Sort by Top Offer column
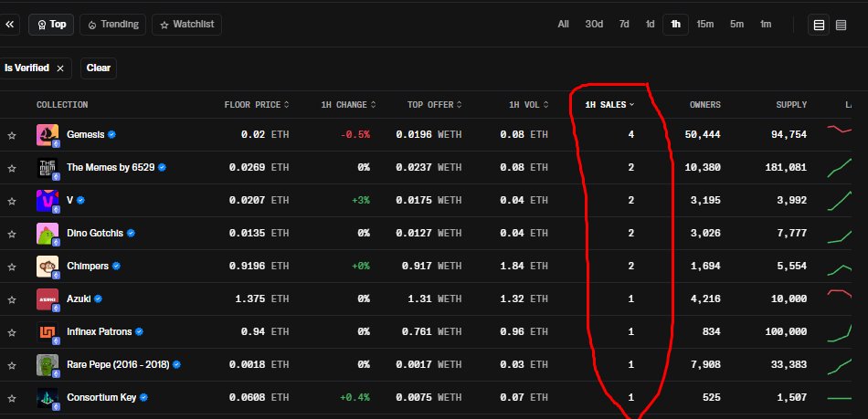Screen dimensions: 868x419 pos(435,105)
